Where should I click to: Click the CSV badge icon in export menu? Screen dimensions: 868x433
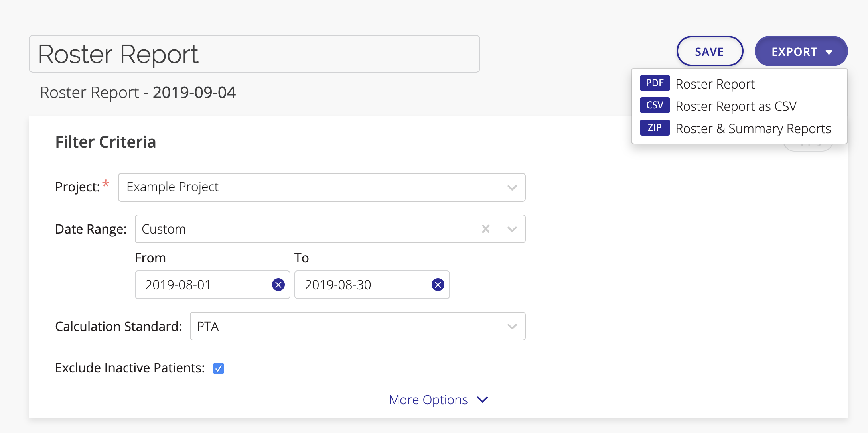pos(655,105)
